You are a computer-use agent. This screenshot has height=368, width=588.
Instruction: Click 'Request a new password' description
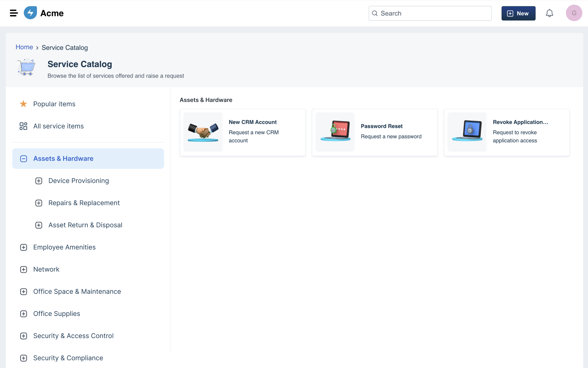pyautogui.click(x=391, y=136)
